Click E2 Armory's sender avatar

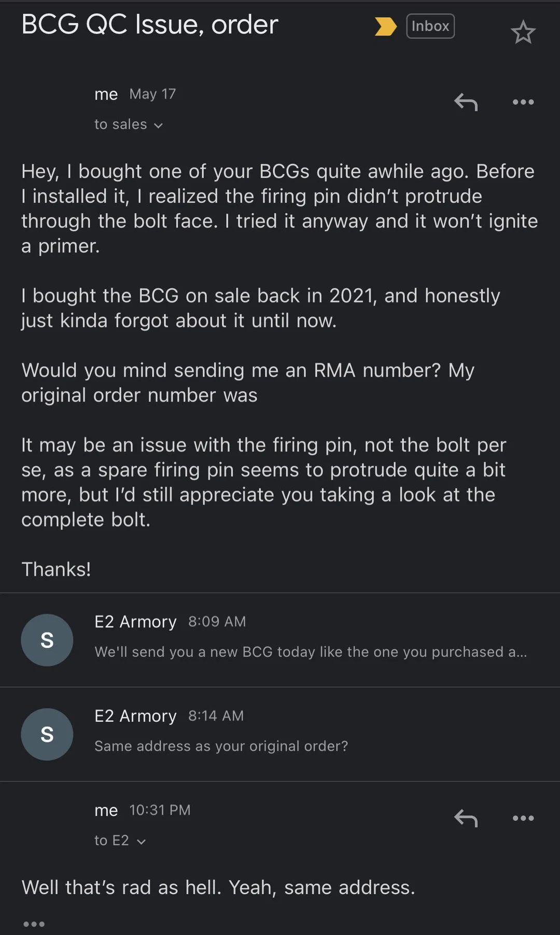[47, 640]
